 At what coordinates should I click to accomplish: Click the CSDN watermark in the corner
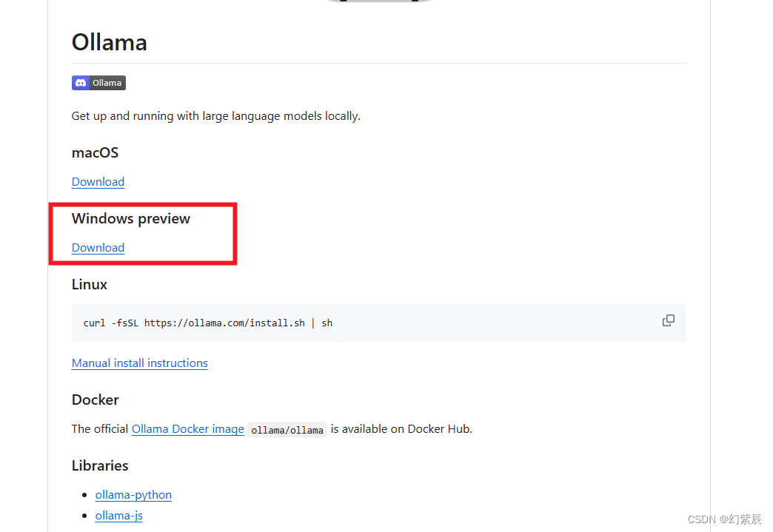[x=725, y=519]
